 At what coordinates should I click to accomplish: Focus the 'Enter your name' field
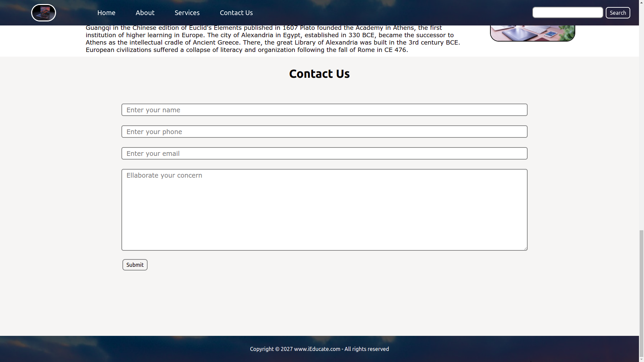click(324, 110)
